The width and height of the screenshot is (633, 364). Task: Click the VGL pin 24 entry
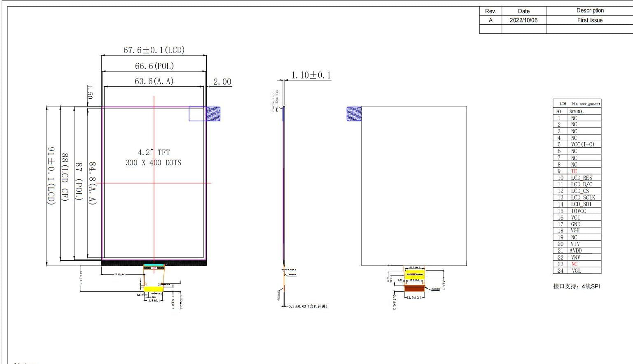point(576,271)
